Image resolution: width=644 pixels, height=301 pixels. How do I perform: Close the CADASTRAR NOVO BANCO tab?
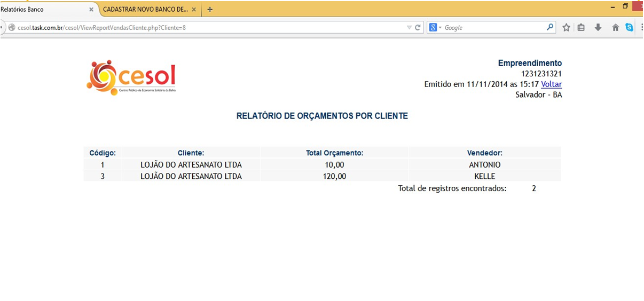pos(193,10)
